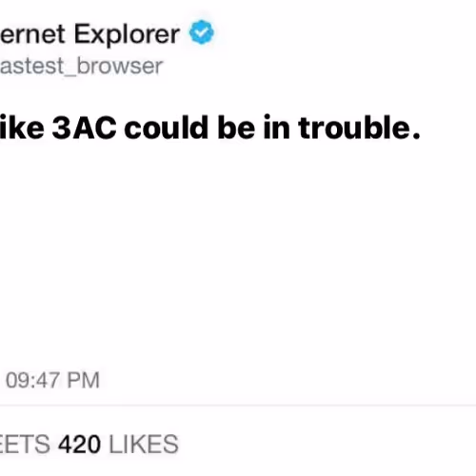Viewport: 476px width, 476px height.
Task: Click the word "Explorer" in display name
Action: (x=127, y=34)
